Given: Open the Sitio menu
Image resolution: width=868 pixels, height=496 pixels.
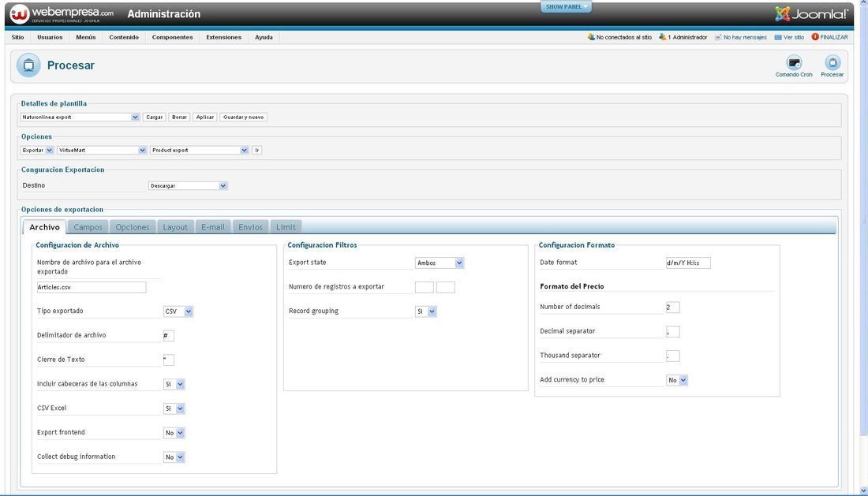Looking at the screenshot, I should [x=17, y=37].
